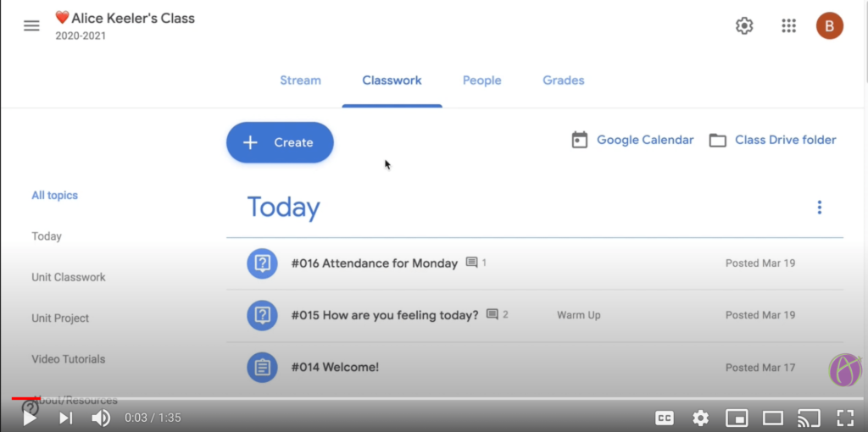
Task: Toggle closed captions on the video
Action: pyautogui.click(x=665, y=418)
